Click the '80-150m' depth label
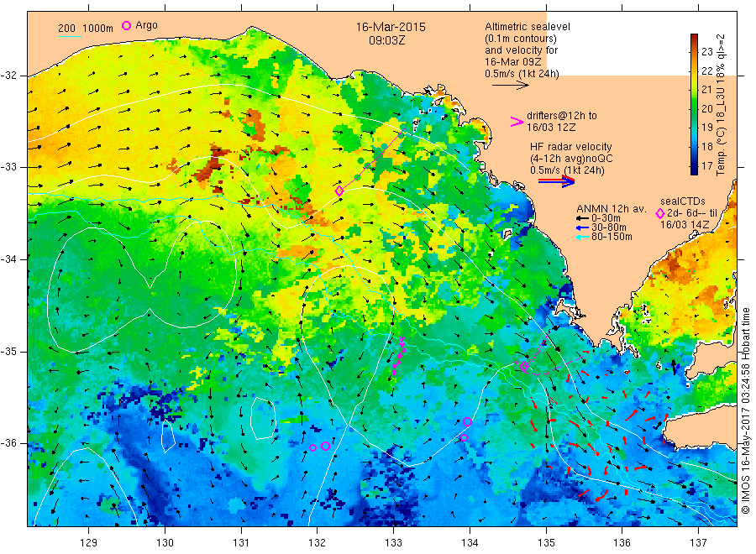 612,237
